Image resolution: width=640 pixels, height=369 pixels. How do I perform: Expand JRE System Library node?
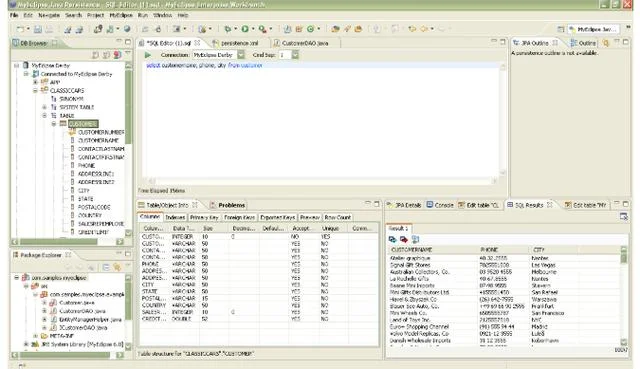point(26,344)
